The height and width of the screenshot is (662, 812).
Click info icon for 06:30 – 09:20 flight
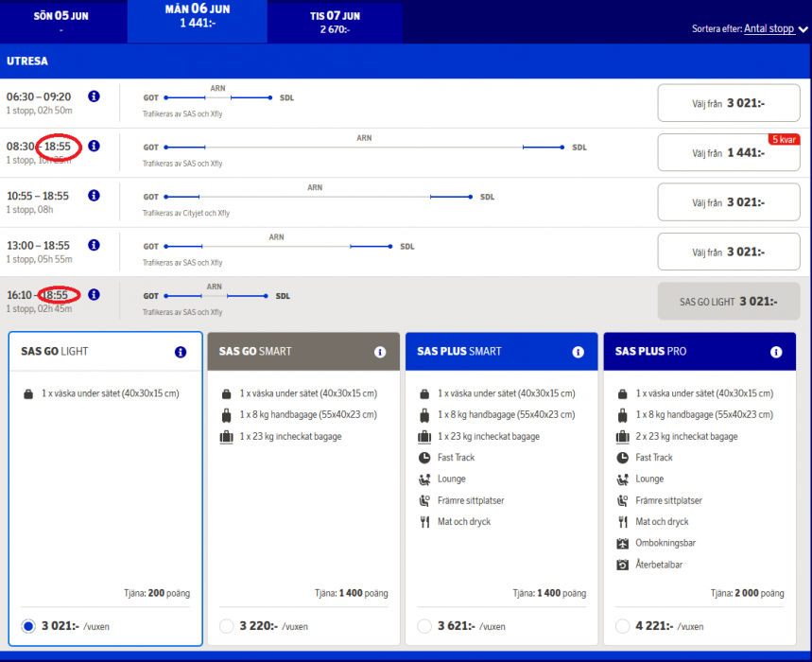click(94, 96)
